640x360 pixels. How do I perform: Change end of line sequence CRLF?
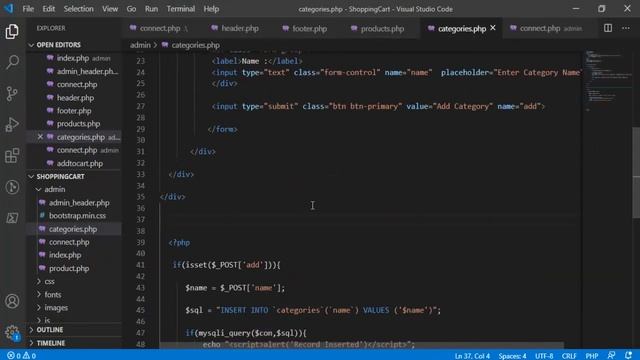click(569, 356)
